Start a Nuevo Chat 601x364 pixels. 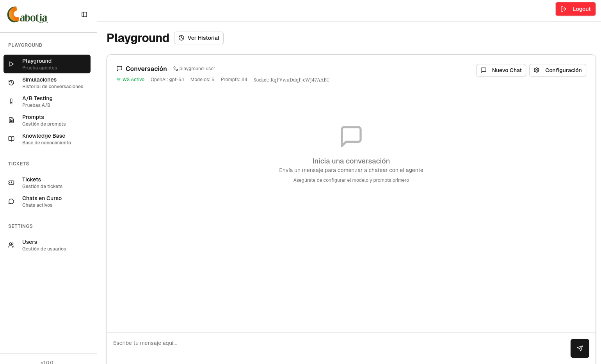tap(501, 70)
